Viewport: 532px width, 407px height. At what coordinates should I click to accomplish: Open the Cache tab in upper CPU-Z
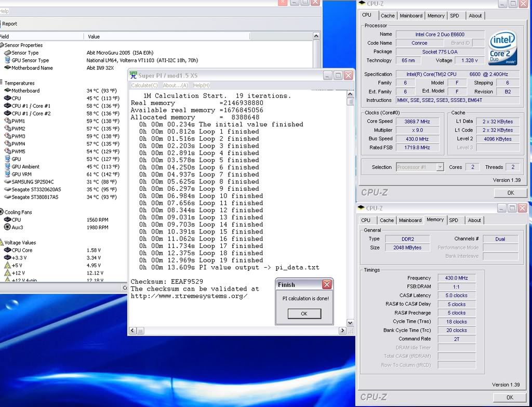coord(388,16)
